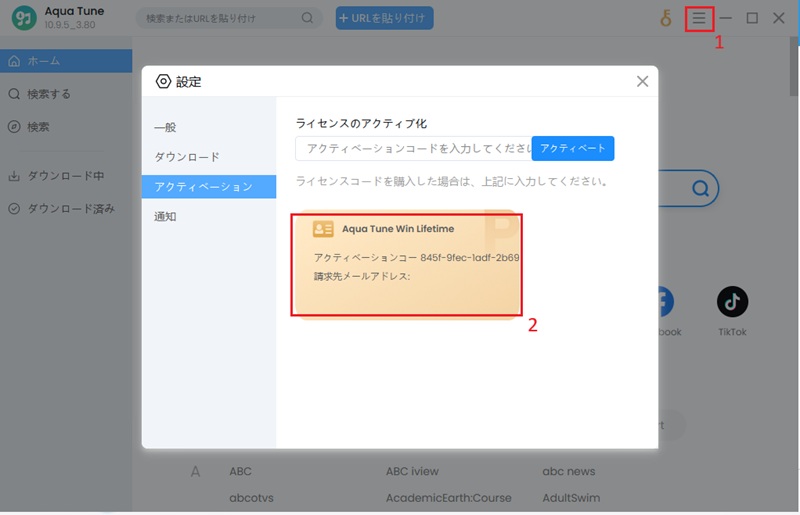Maximize the Aqua Tune window
Screen dimensions: 800x515
point(752,18)
